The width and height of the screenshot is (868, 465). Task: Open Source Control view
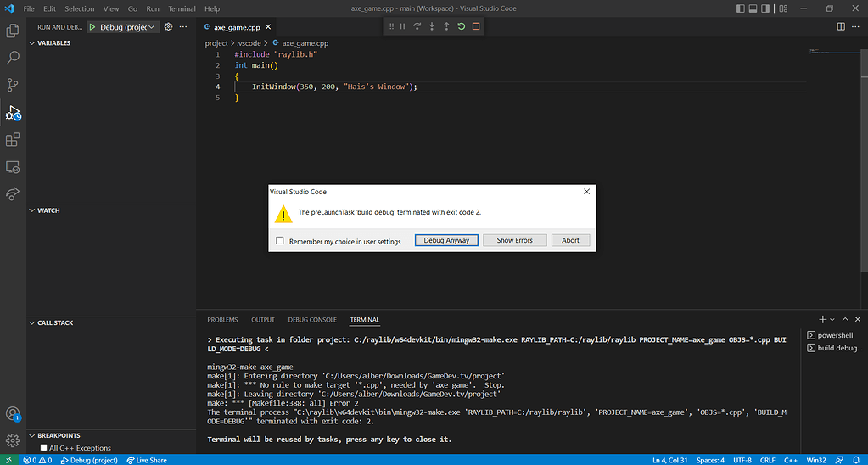(12, 85)
